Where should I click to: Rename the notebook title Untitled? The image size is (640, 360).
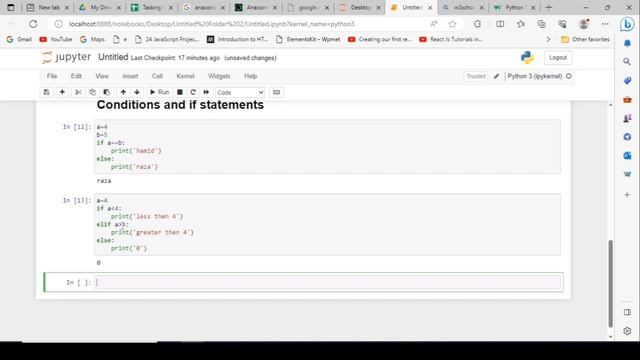pos(113,57)
